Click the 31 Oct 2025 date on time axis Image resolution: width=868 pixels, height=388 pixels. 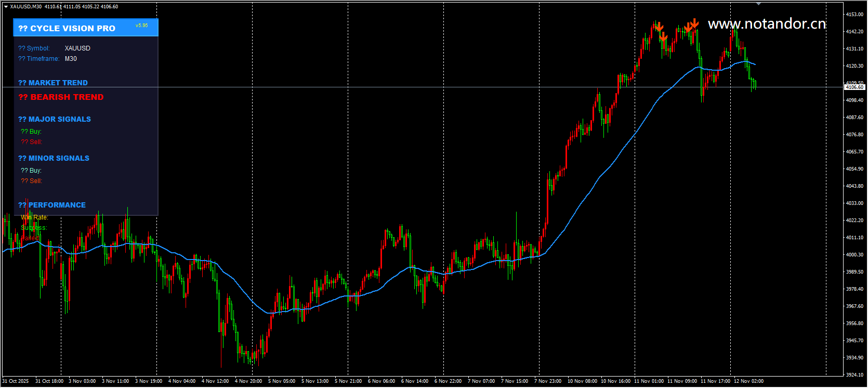tap(16, 381)
